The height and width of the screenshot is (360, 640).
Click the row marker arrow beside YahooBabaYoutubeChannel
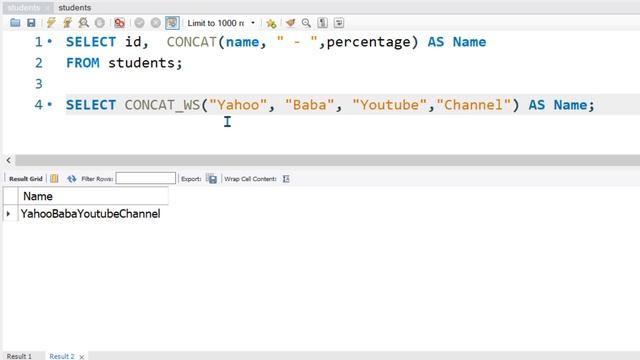(x=9, y=213)
